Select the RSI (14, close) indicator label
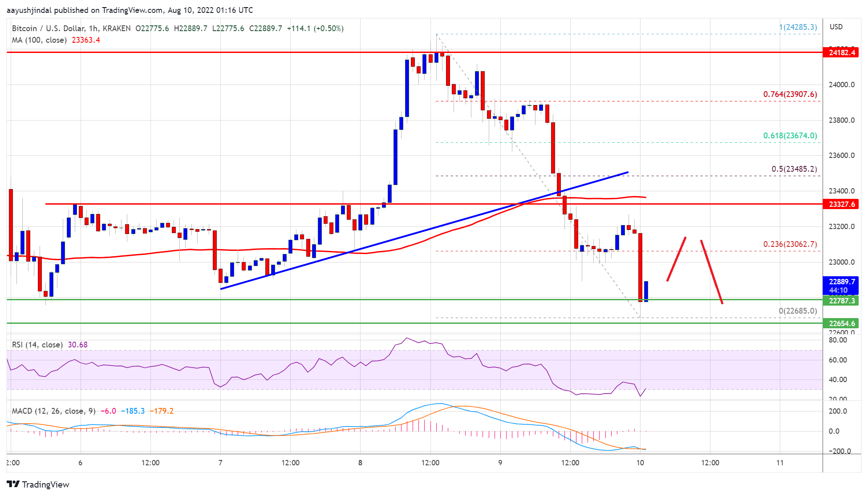Viewport: 868px width, 496px height. (37, 345)
